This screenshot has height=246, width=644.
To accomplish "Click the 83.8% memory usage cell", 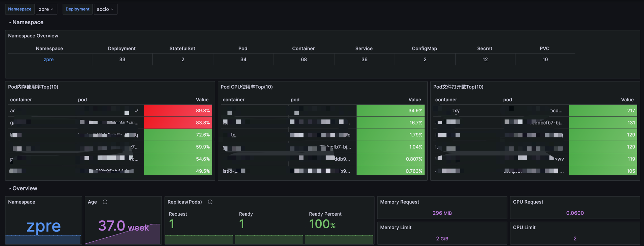I will click(x=178, y=122).
